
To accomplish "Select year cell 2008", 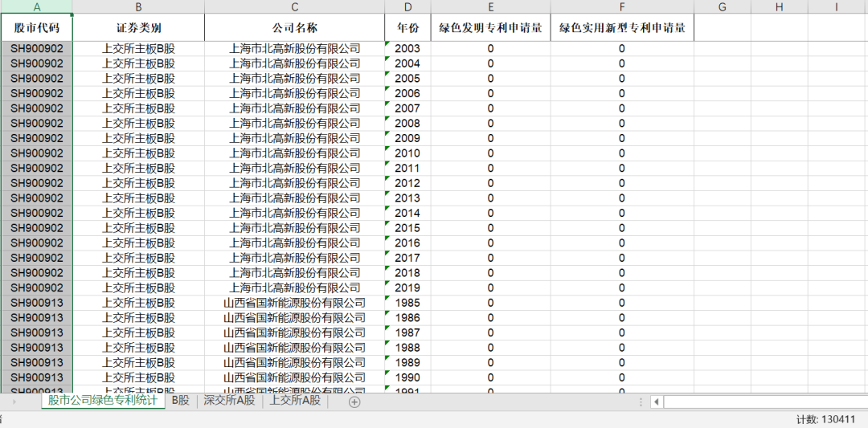I will 408,124.
